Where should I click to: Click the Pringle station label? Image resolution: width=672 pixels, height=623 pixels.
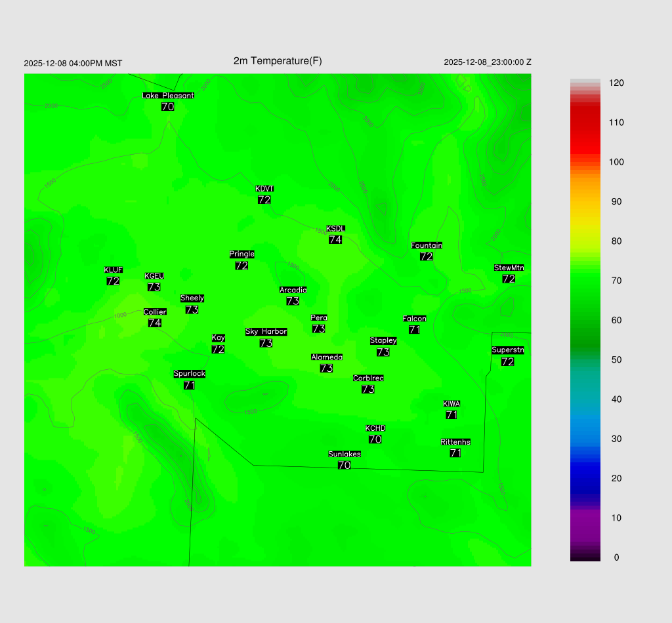pyautogui.click(x=242, y=254)
